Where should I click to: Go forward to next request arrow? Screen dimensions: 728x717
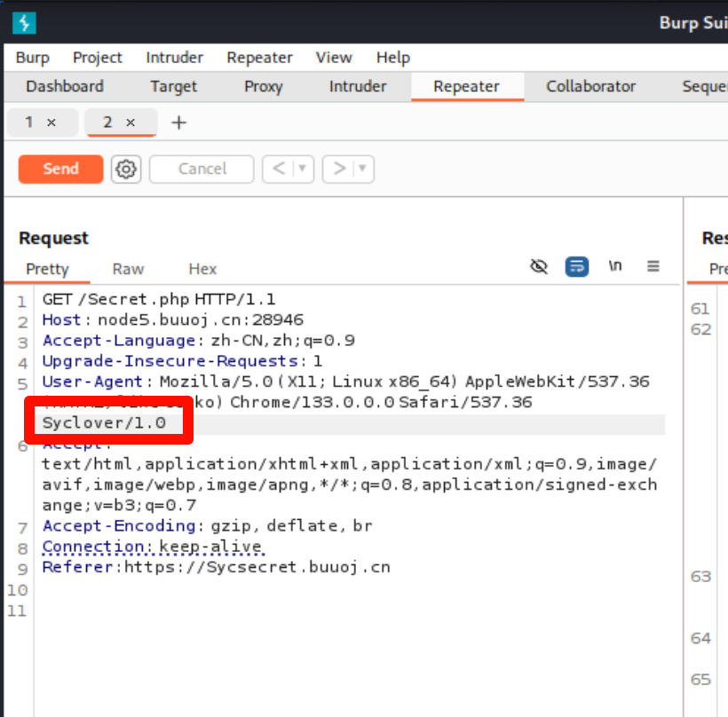(339, 169)
